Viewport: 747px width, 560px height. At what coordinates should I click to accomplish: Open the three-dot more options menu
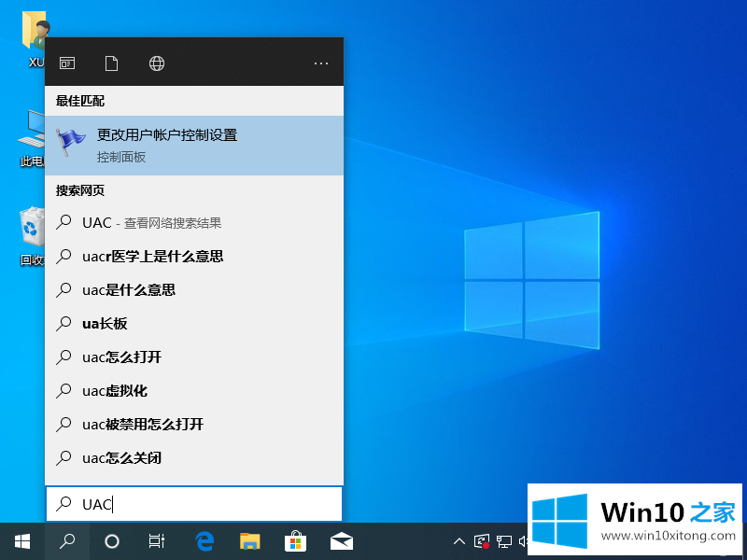321,63
